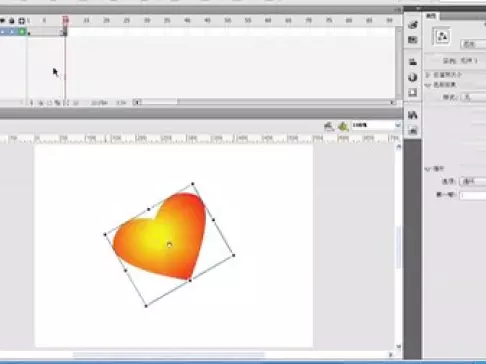This screenshot has width=486, height=364.
Task: Open the Color panel icon
Action: (413, 24)
